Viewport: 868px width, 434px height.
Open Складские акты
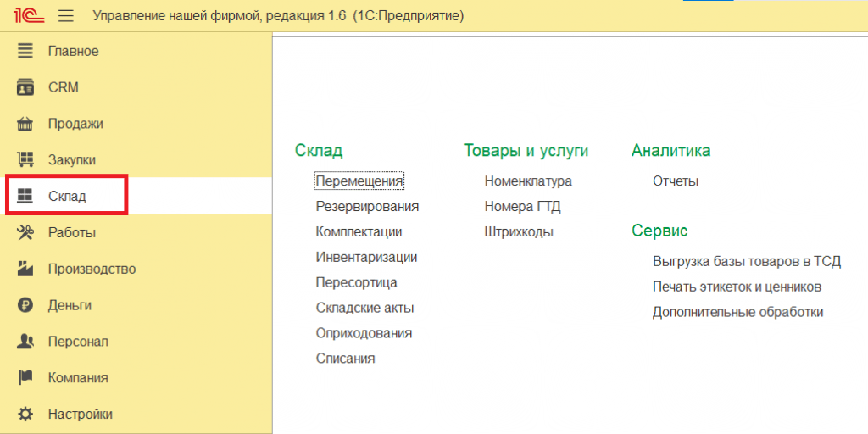coord(364,308)
